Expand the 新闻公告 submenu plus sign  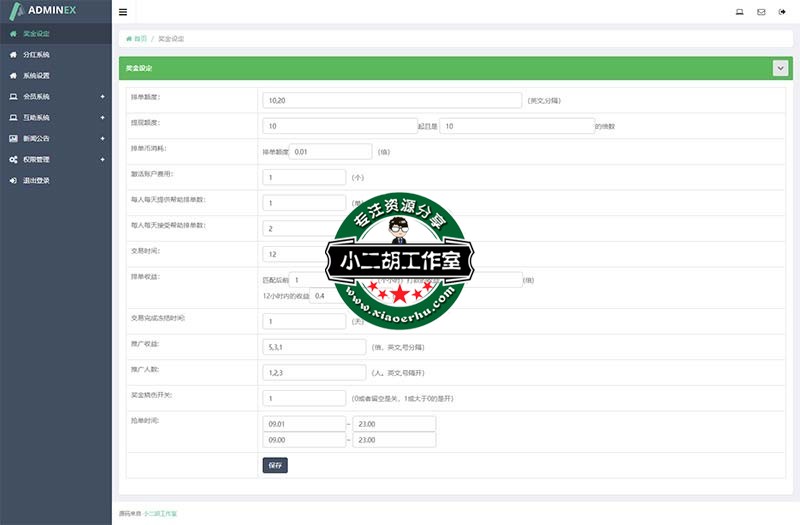(x=102, y=138)
